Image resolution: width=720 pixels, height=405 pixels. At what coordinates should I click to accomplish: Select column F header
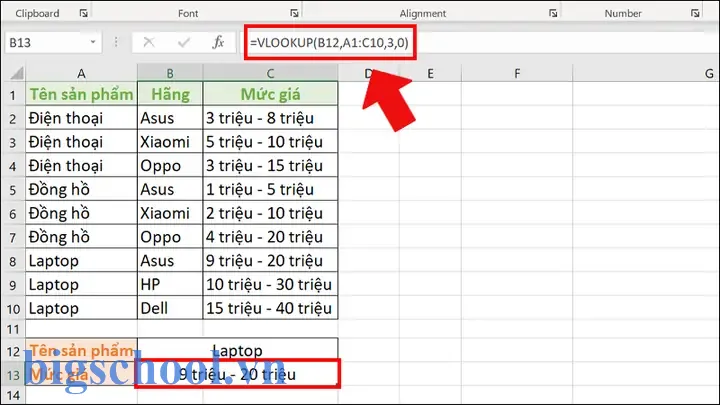[517, 73]
